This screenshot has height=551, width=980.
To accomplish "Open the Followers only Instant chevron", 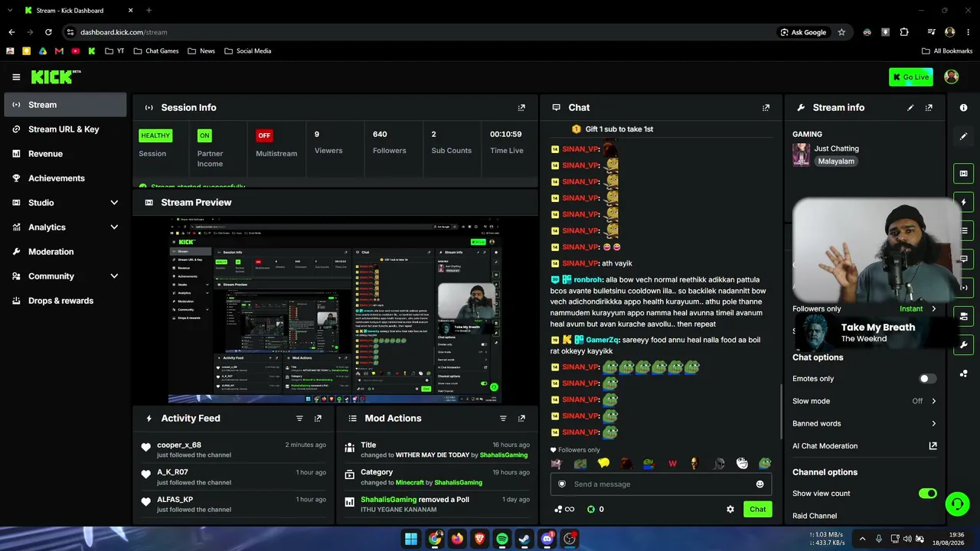I will click(x=933, y=309).
